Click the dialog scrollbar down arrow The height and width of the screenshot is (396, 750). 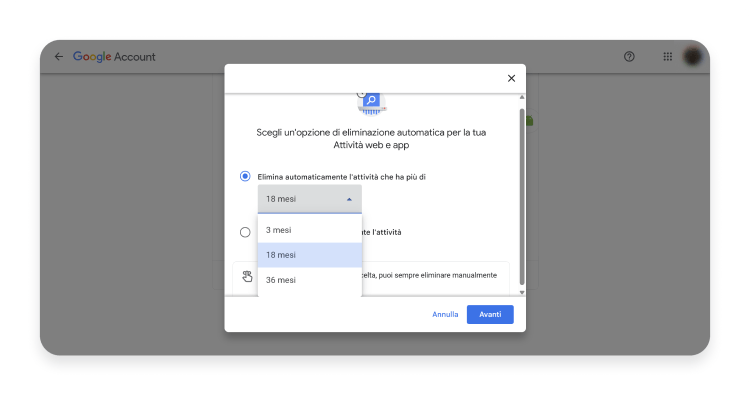click(522, 292)
